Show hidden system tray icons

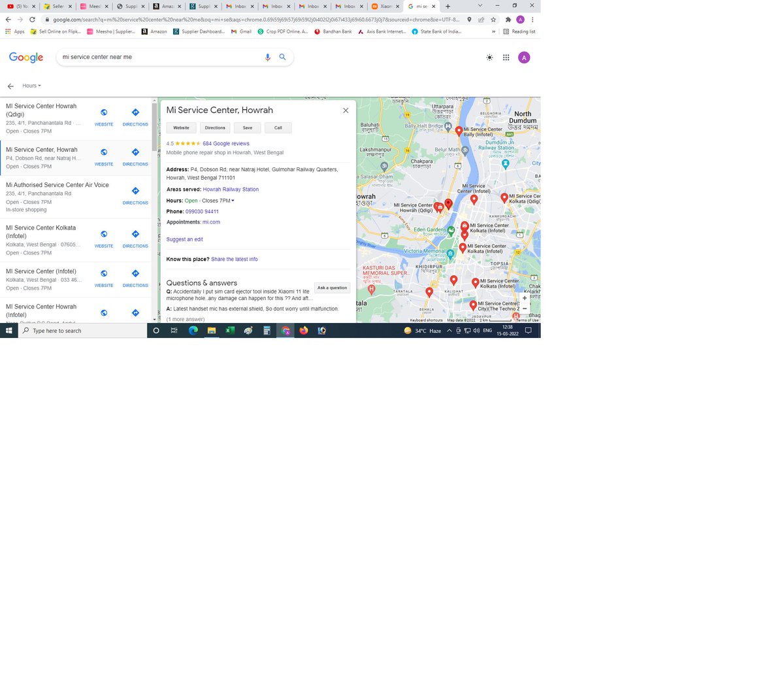pyautogui.click(x=449, y=331)
